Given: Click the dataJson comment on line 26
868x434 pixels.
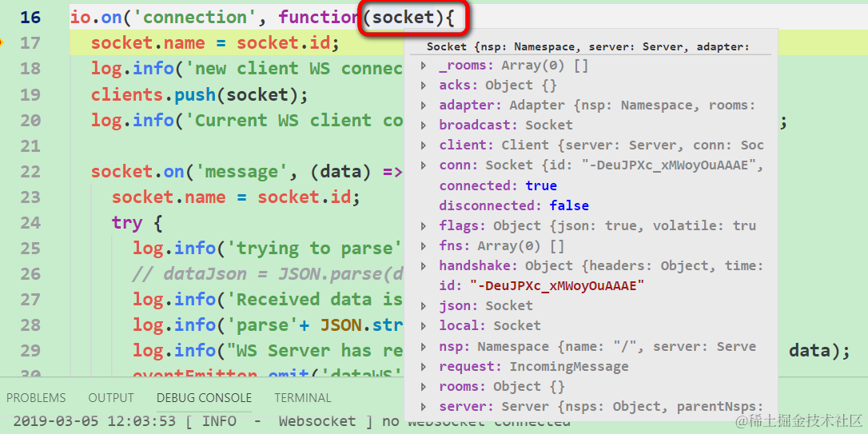Looking at the screenshot, I should [268, 274].
